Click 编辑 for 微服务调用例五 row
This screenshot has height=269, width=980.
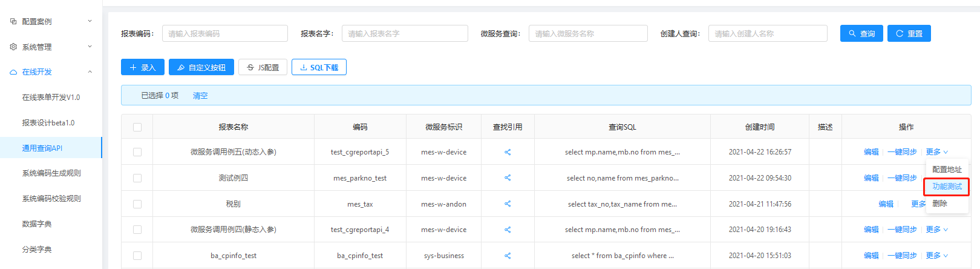[x=871, y=152]
